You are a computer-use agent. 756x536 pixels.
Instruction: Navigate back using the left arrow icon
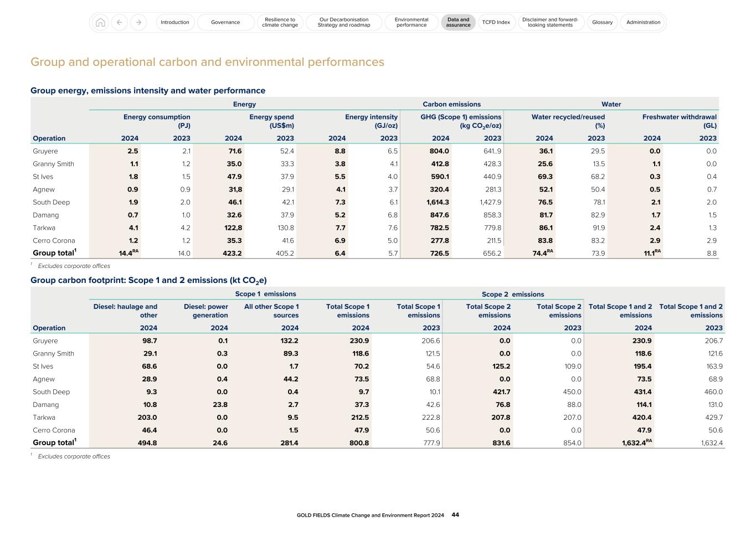click(x=119, y=22)
